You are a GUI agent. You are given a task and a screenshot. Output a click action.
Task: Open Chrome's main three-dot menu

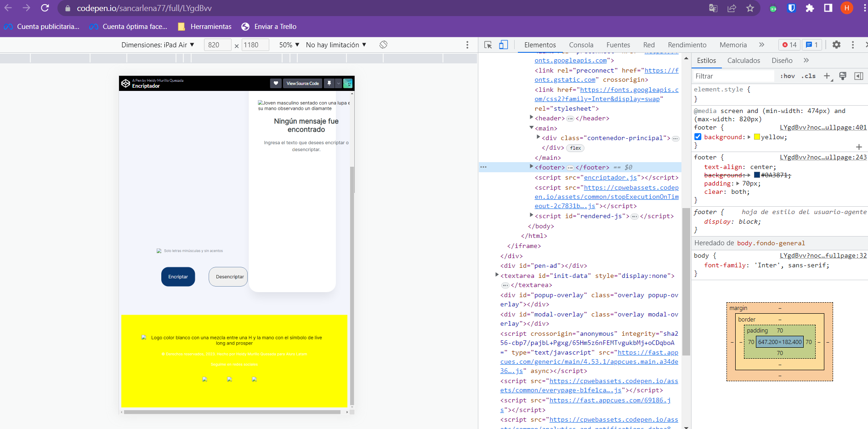(x=864, y=8)
